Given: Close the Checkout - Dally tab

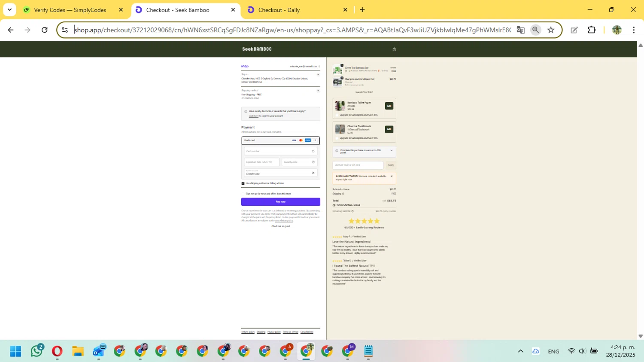Looking at the screenshot, I should click(345, 9).
